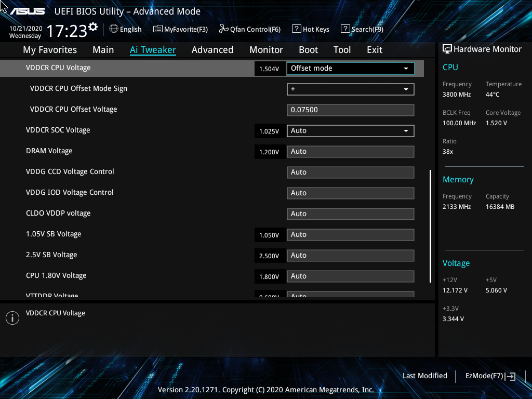Click the 1.800V CPU reading
Viewport: 532px width, 399px height.
pos(269,277)
